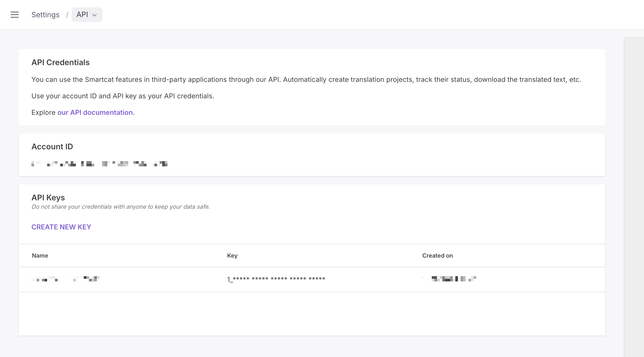
Task: Click the Account ID heading
Action: click(52, 147)
